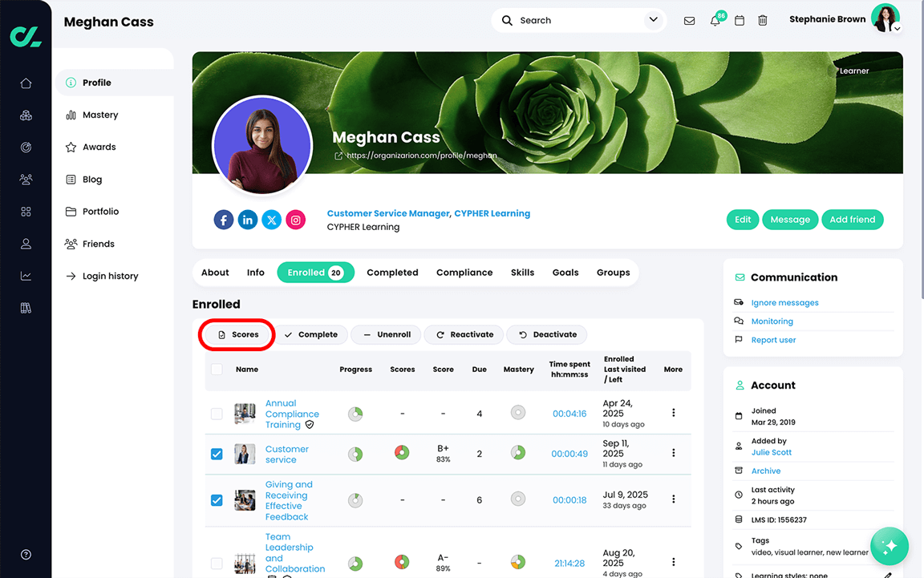Screen dimensions: 924x578
Task: Click the progress donut for Team Leadership
Action: tap(355, 564)
